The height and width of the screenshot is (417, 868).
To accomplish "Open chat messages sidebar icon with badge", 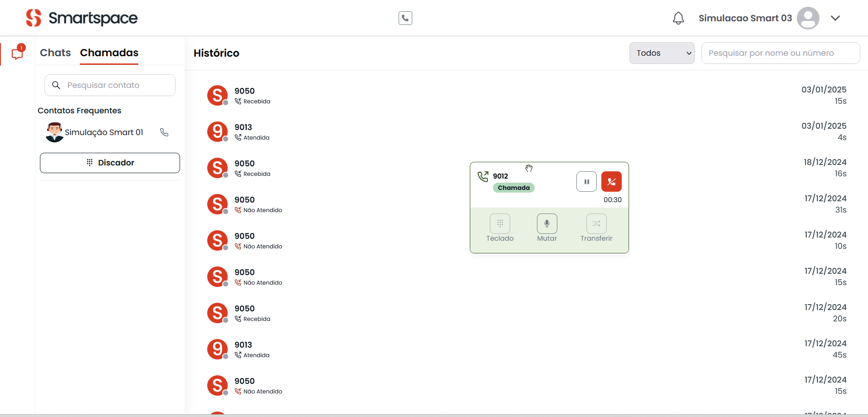I will [x=18, y=53].
